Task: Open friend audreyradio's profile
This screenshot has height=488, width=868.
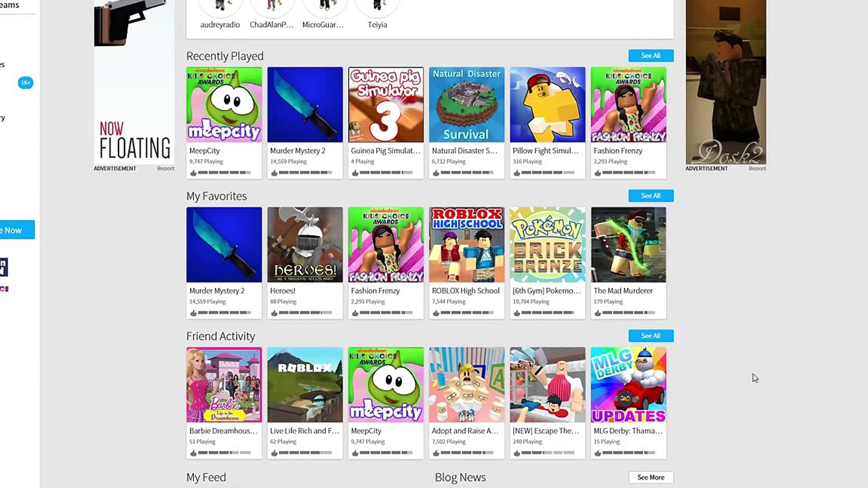Action: point(220,24)
